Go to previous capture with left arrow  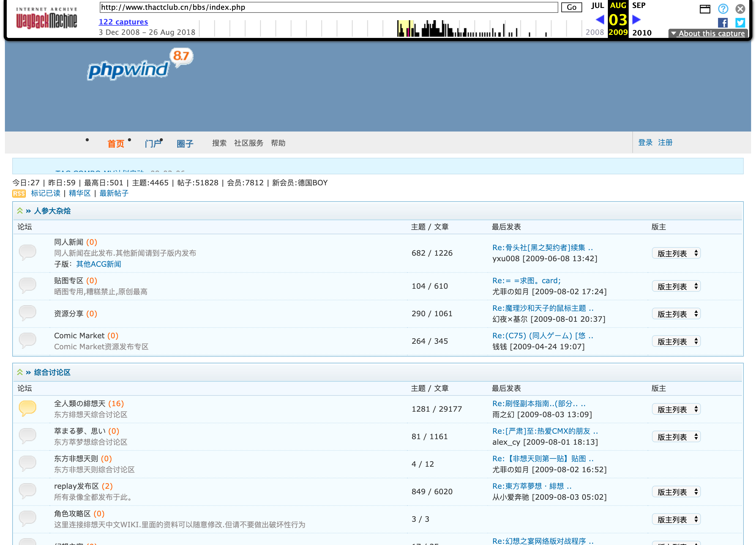(600, 20)
